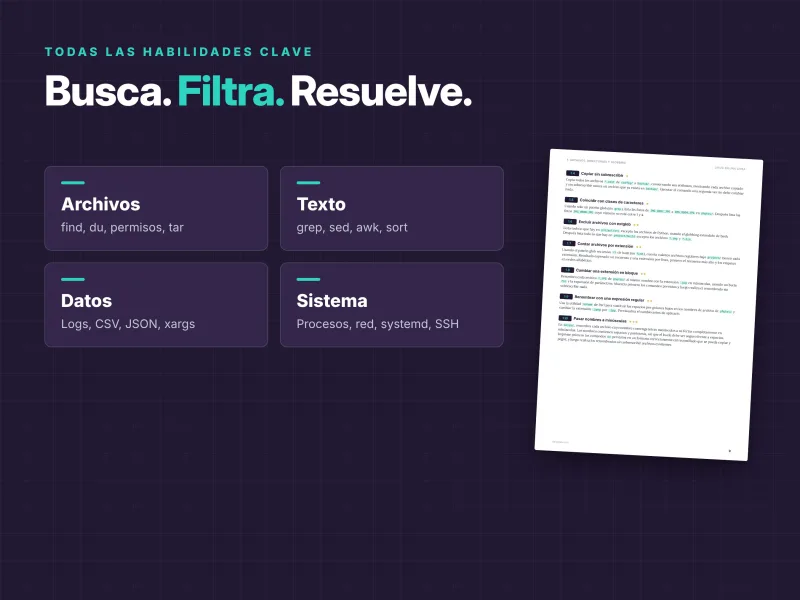Viewport: 800px width, 600px height.
Task: Select the Sistema skill card
Action: (x=392, y=305)
